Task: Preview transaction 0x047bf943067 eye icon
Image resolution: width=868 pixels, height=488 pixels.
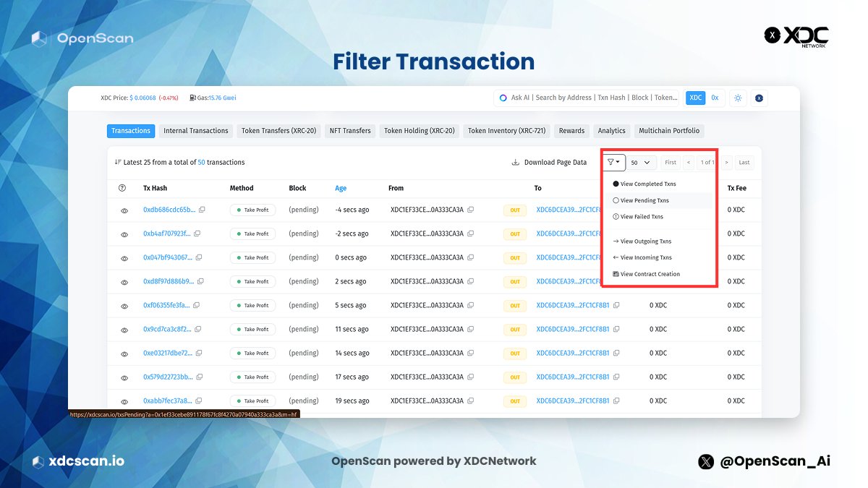Action: click(x=124, y=258)
